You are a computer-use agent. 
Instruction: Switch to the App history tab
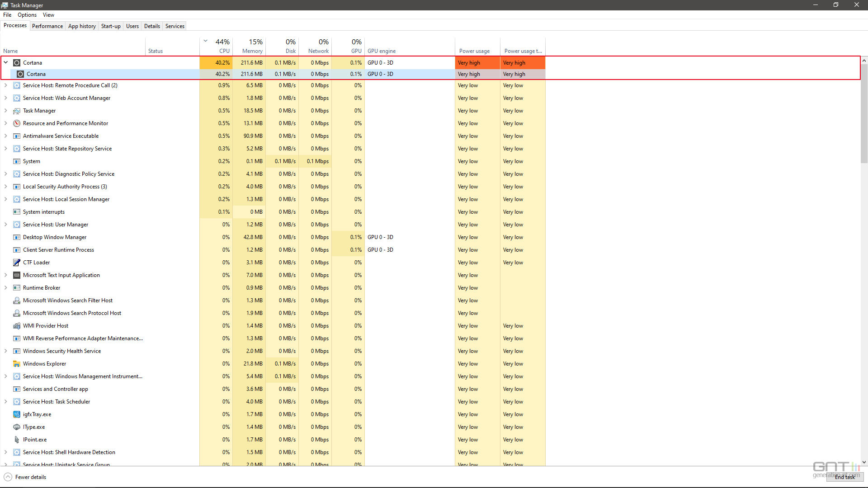pyautogui.click(x=82, y=26)
